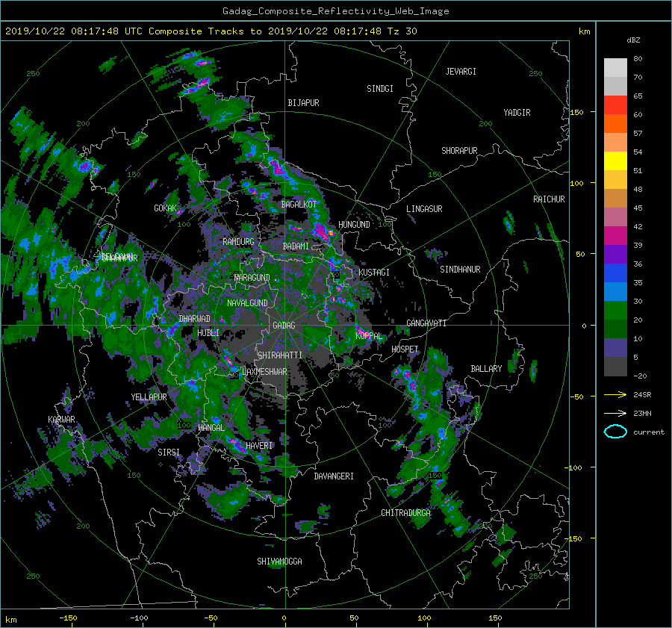672x628 pixels.
Task: Click the HUBLI city label
Action: 208,333
